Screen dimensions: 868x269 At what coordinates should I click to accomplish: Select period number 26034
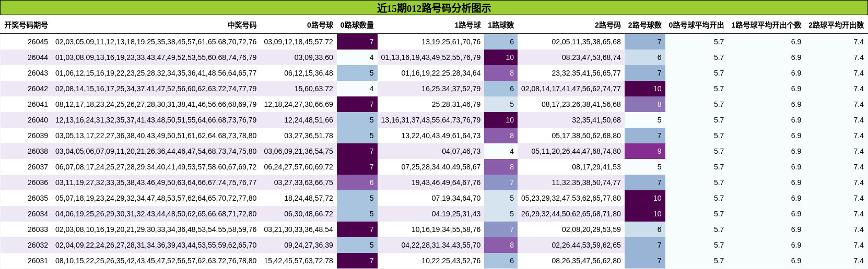38,214
